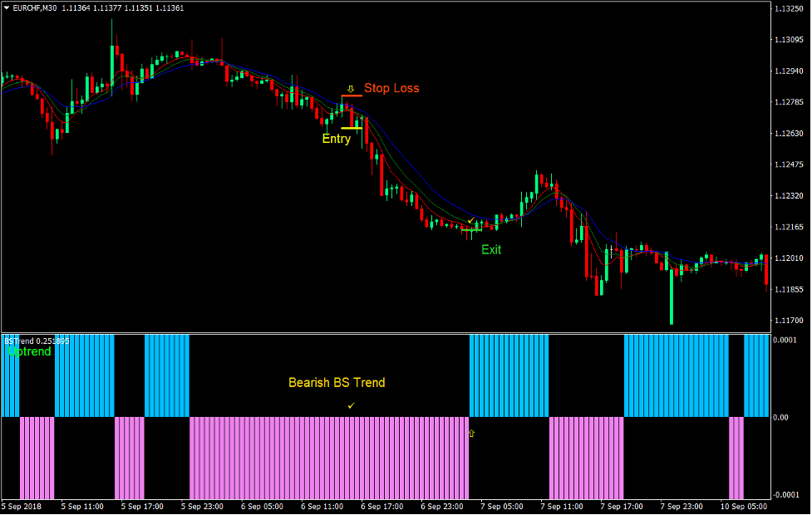Click the yellow down arrow above Entry point

coord(350,88)
